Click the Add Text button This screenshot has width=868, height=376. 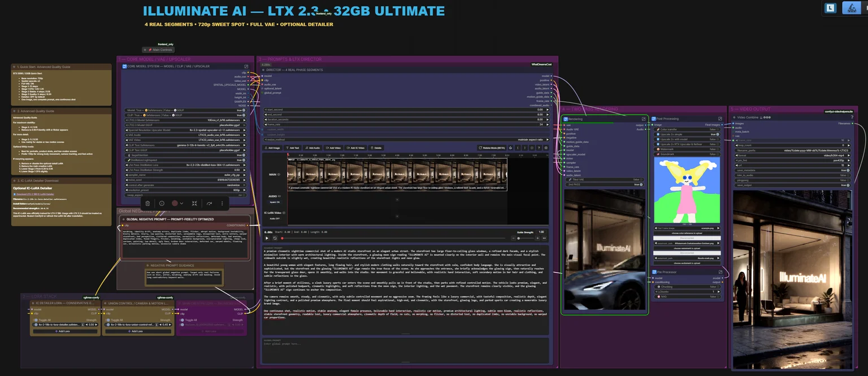(x=293, y=148)
